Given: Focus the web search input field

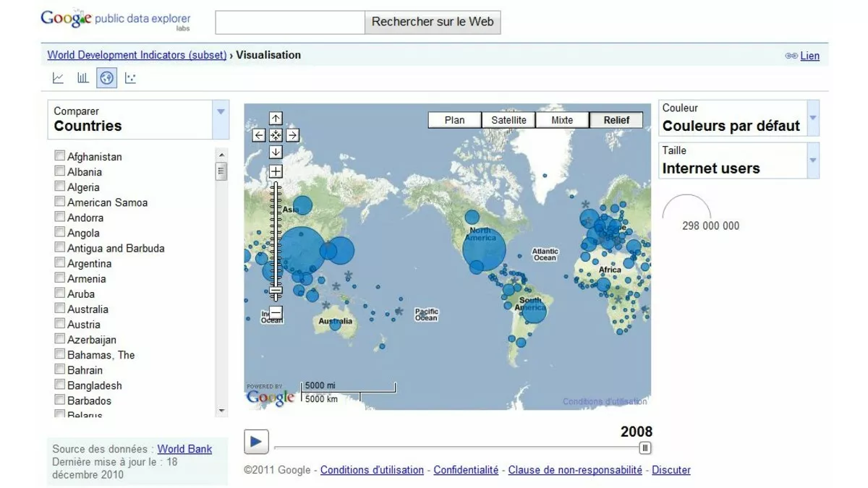Looking at the screenshot, I should coord(290,22).
